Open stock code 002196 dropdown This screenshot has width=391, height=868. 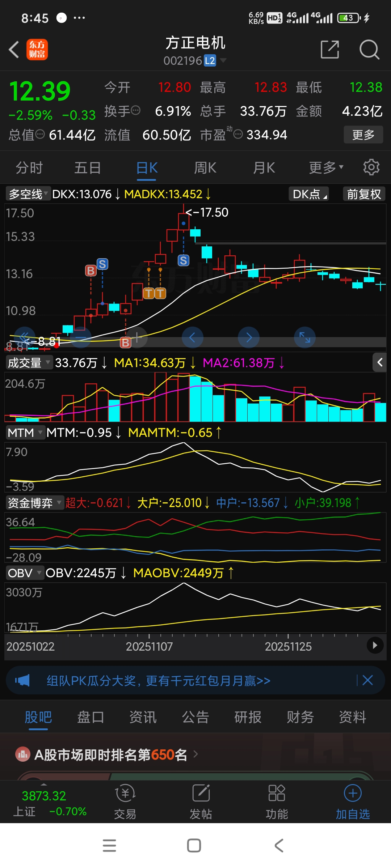[x=195, y=60]
